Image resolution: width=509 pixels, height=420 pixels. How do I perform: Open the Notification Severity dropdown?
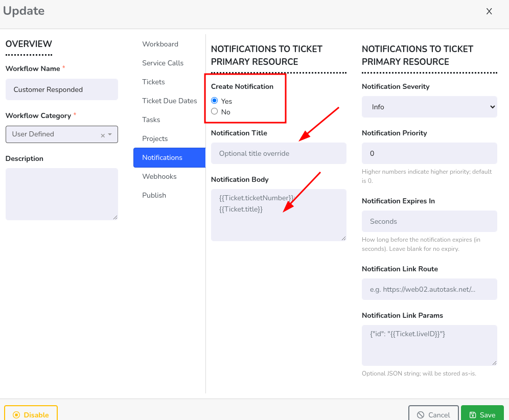[x=429, y=107]
